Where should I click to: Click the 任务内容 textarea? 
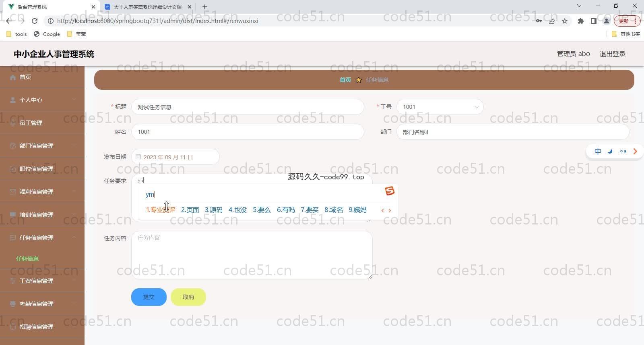252,255
